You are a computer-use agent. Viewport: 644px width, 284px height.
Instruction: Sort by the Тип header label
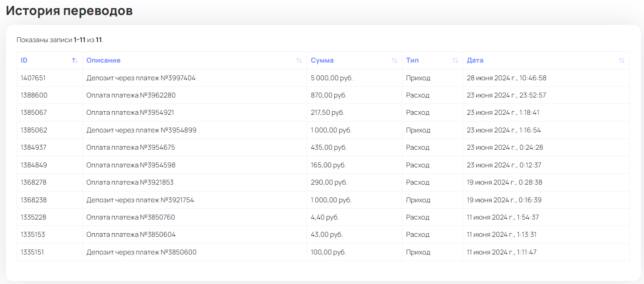point(412,60)
